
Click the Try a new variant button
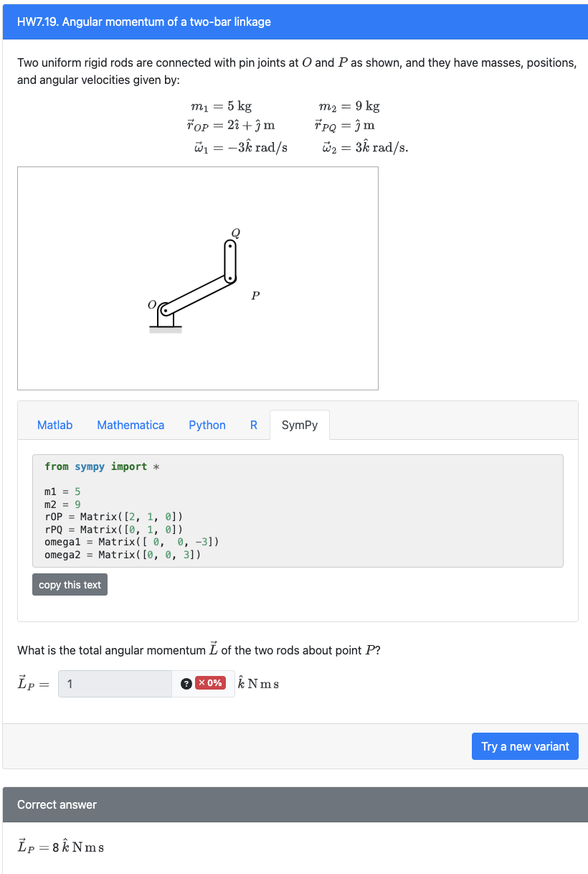[525, 746]
